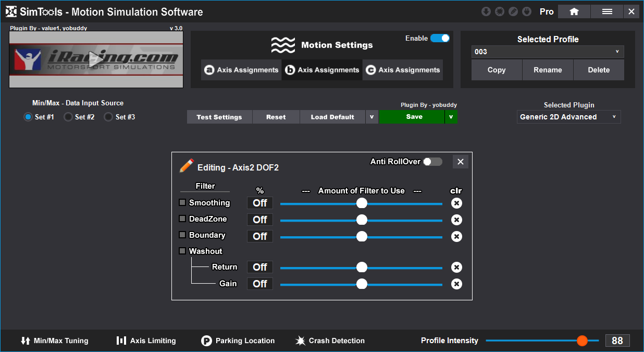Select Set #2 data input source
Screen dimensions: 644x352
point(68,117)
